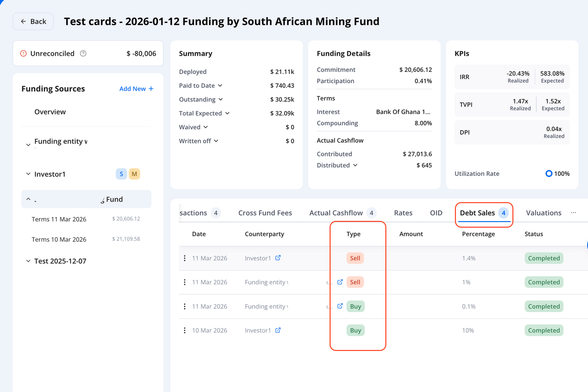Click the Utilization Rate progress circle
This screenshot has height=392, width=588.
[549, 174]
